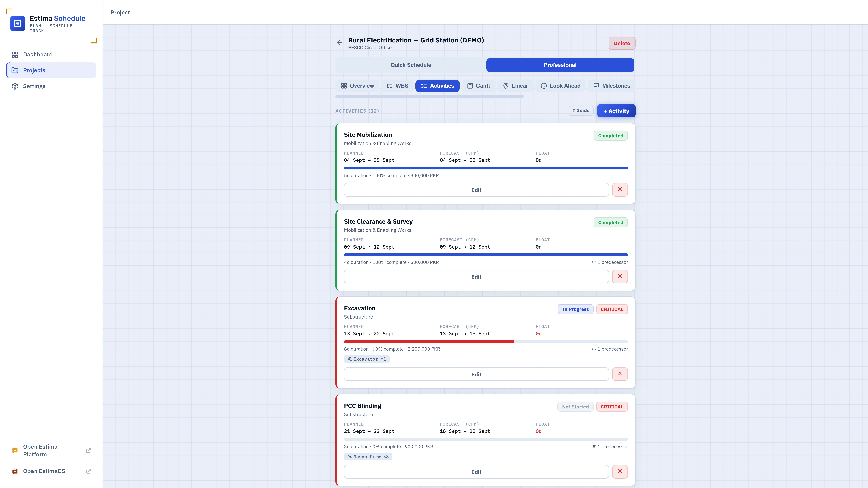The height and width of the screenshot is (488, 868).
Task: Open the Linear tab
Action: coord(515,86)
